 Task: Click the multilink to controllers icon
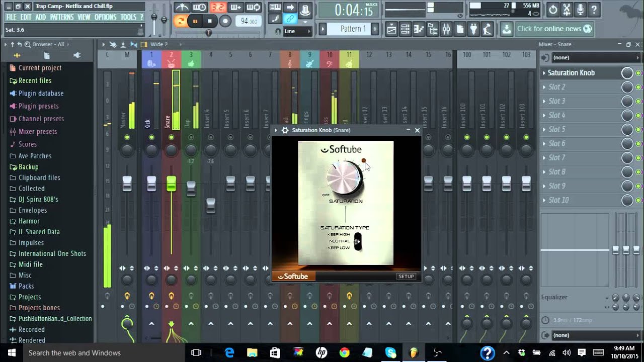[290, 19]
